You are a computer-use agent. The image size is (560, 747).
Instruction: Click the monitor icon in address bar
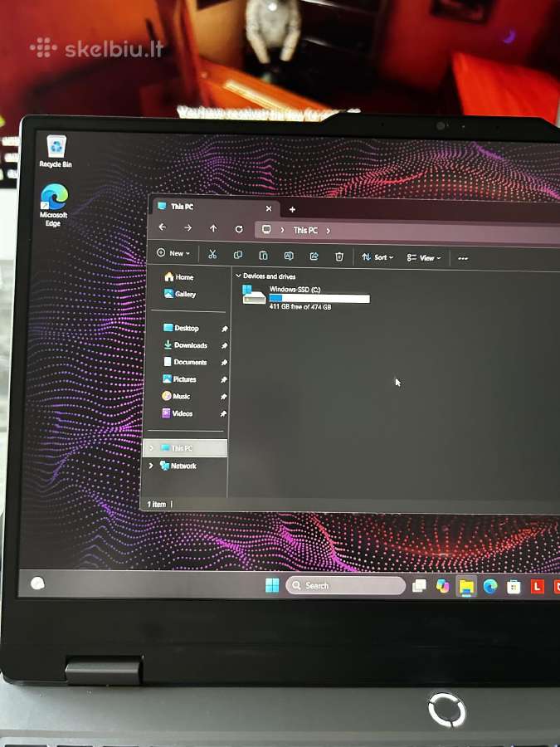[x=266, y=230]
